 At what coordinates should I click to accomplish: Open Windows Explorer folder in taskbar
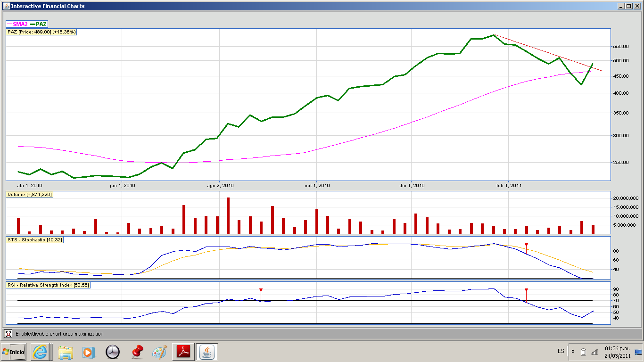pyautogui.click(x=66, y=352)
